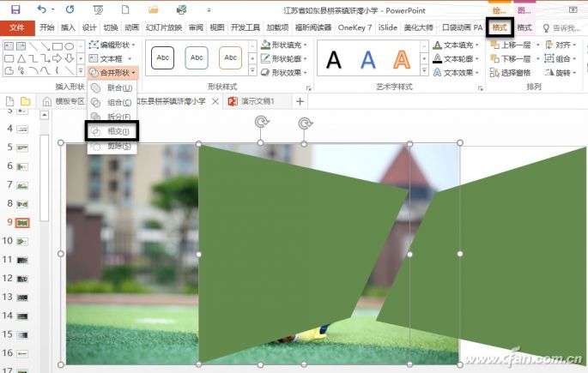Choose 组合(C) from merge shapes menu
The width and height of the screenshot is (588, 373).
tap(112, 103)
